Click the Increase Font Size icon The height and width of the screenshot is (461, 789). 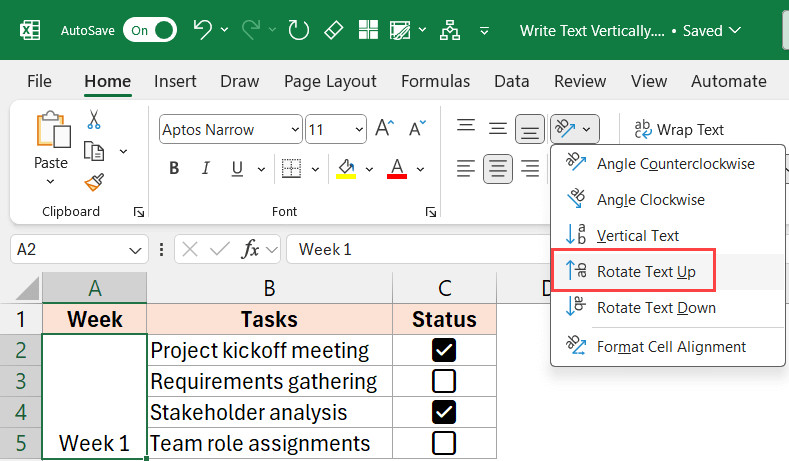pyautogui.click(x=384, y=129)
